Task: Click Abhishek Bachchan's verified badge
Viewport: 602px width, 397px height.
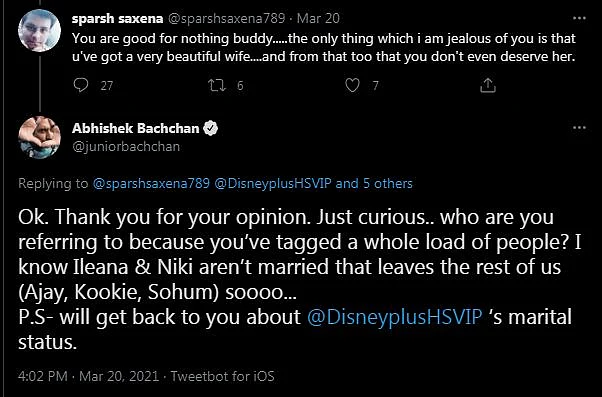Action: [210, 128]
